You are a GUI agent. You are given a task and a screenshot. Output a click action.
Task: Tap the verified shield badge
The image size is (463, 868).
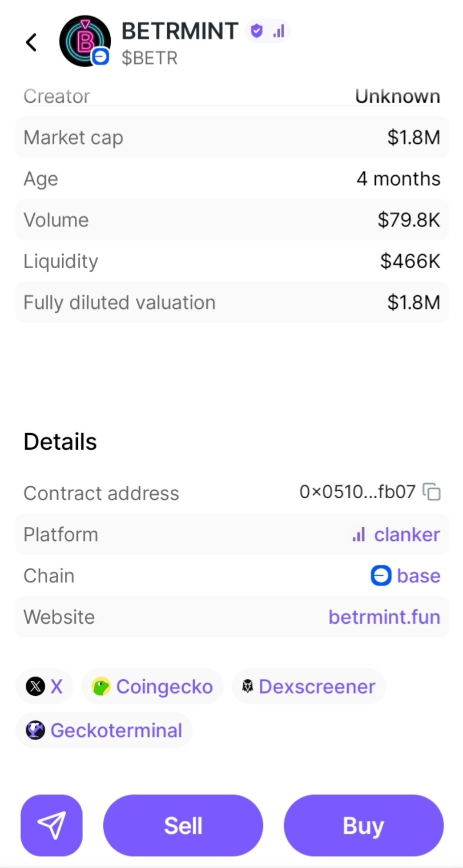coord(257,31)
